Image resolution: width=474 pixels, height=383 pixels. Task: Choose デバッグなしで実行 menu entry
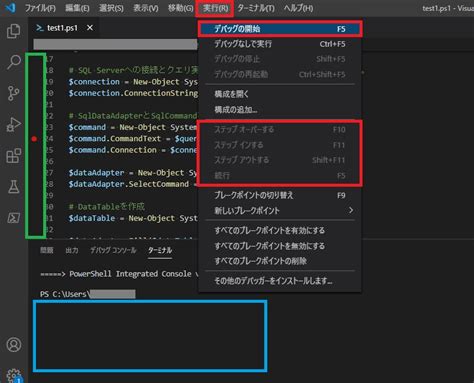tap(280, 44)
